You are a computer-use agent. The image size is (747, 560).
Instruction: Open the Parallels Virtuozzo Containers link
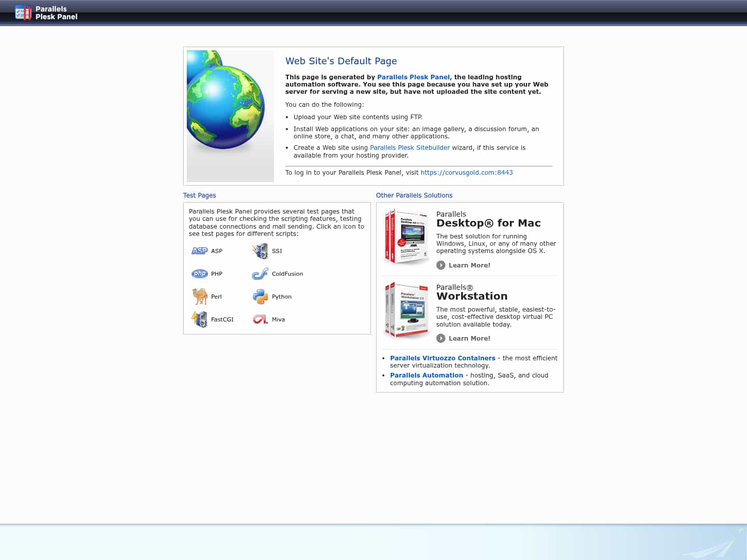coord(443,358)
